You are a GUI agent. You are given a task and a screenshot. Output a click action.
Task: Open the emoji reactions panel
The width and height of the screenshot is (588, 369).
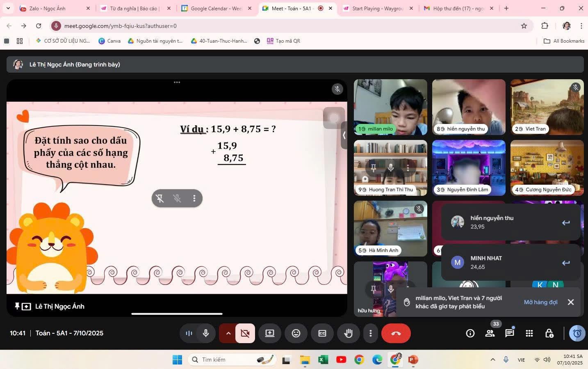(296, 333)
